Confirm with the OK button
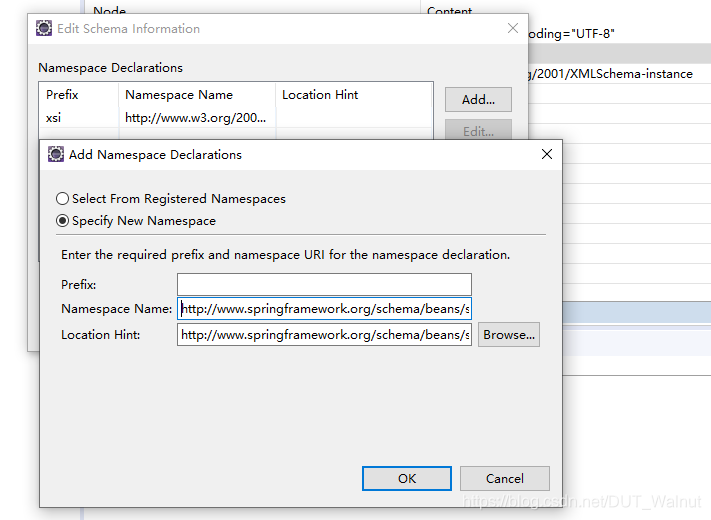711x520 pixels. 407,478
